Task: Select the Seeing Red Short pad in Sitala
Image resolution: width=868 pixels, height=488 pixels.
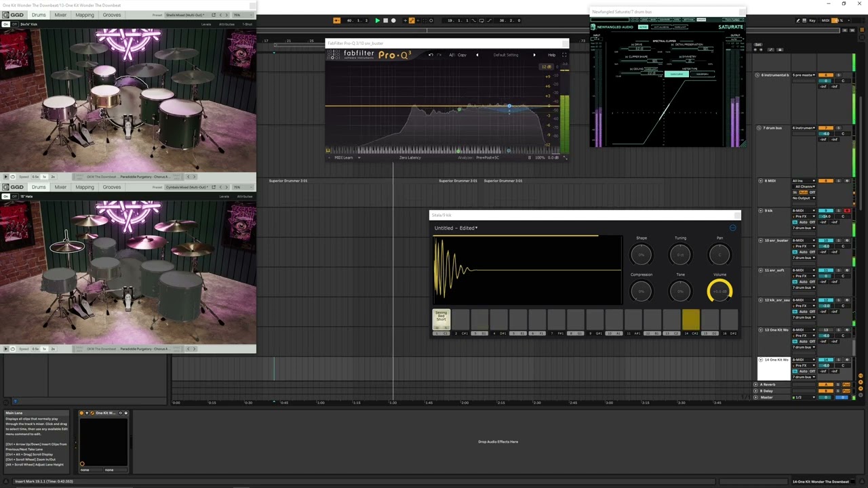Action: click(x=441, y=320)
